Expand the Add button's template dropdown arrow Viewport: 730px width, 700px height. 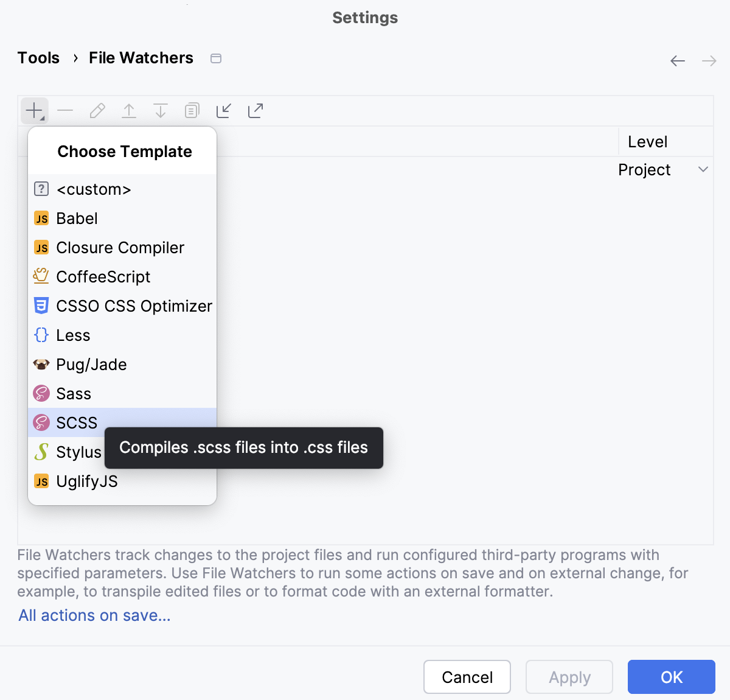pos(41,117)
